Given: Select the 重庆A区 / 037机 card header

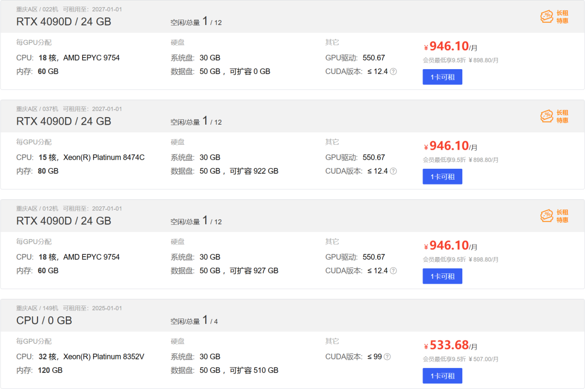Looking at the screenshot, I should pos(292,116).
